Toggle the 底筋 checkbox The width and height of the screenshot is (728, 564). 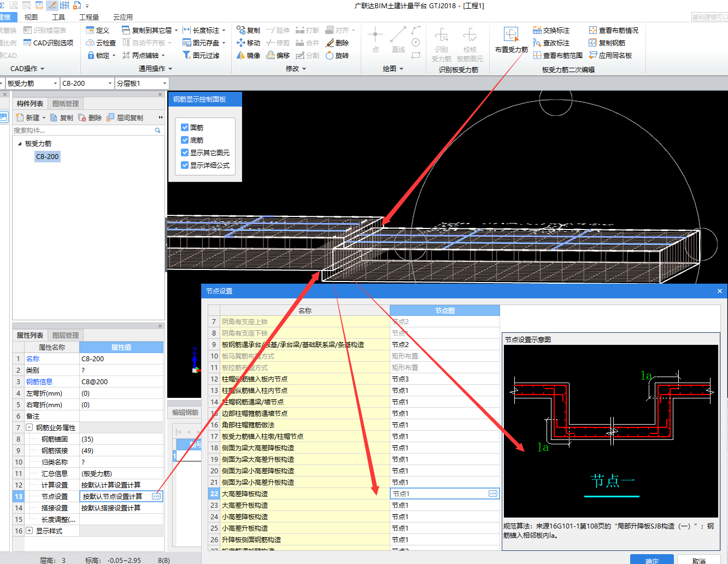point(185,140)
